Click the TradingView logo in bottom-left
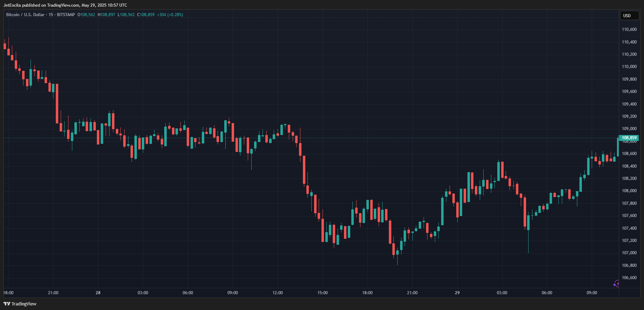The image size is (644, 310). (x=20, y=304)
